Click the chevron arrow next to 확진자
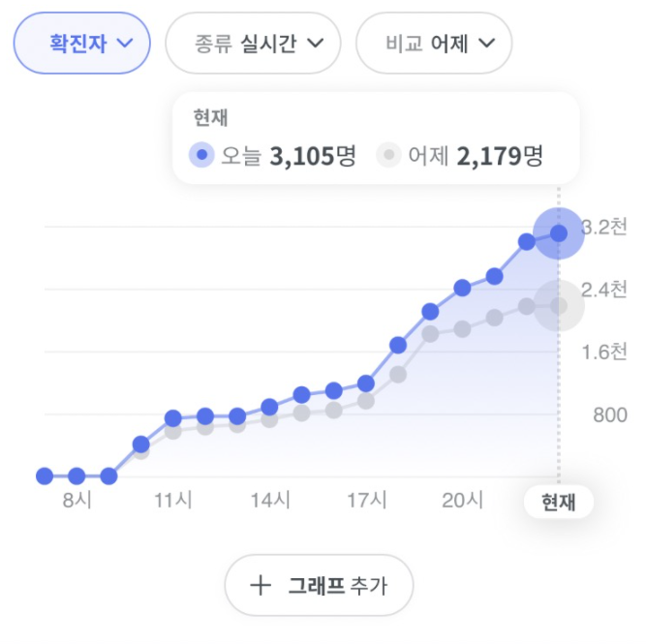The height and width of the screenshot is (644, 646). click(125, 43)
